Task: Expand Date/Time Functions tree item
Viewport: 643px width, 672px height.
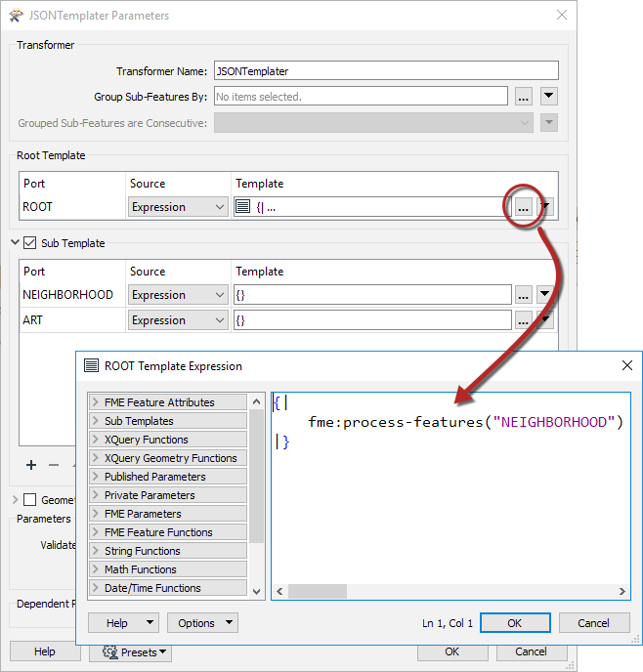Action: click(168, 588)
